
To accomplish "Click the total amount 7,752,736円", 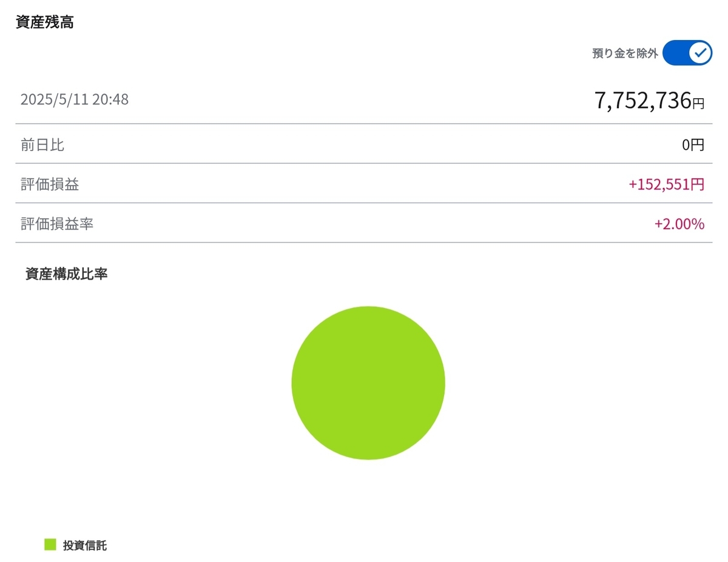I will coord(649,101).
